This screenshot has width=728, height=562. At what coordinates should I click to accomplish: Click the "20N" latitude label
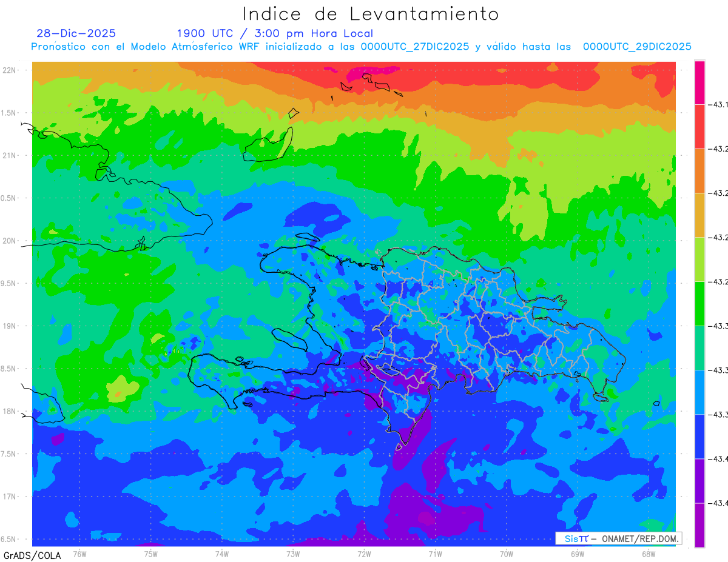[10, 241]
